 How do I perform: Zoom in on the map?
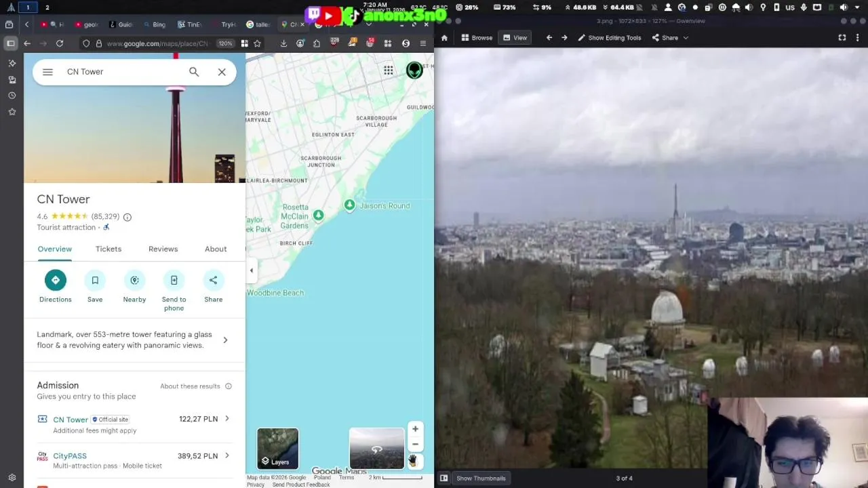pyautogui.click(x=415, y=429)
